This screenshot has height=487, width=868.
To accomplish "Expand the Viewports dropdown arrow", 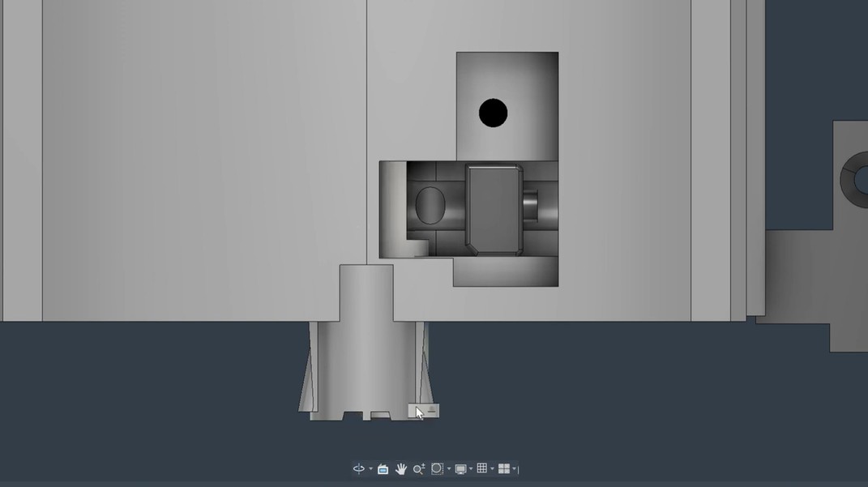I will [515, 468].
